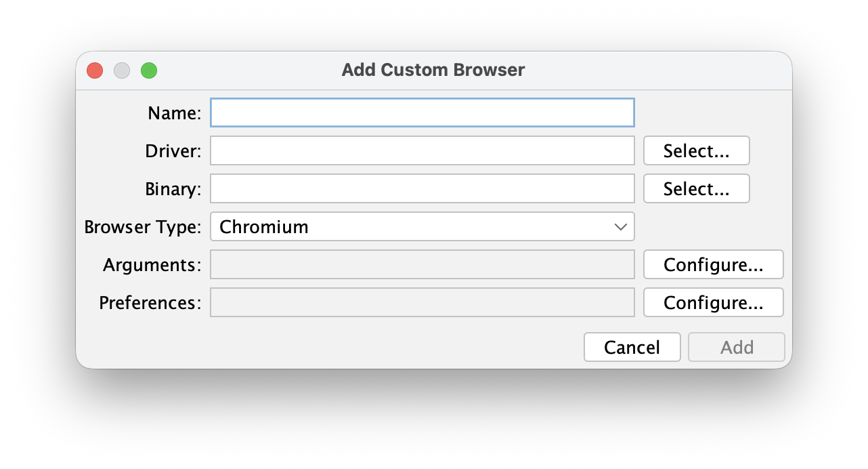Screen dimensions: 868x469
Task: Click the Browser Type dropdown chevron
Action: click(x=620, y=226)
